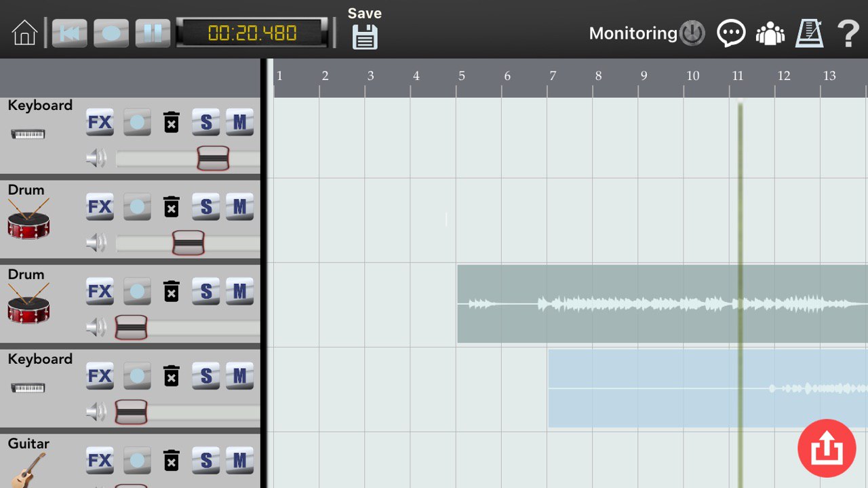Click the Guitar track name label

(x=28, y=443)
